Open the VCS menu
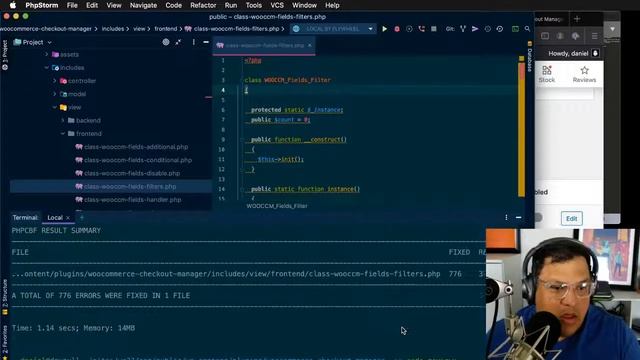This screenshot has width=640, height=360. (x=277, y=5)
